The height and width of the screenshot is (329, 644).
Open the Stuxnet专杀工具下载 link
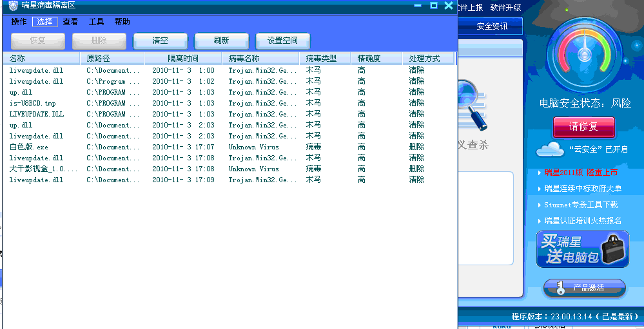[x=581, y=204]
